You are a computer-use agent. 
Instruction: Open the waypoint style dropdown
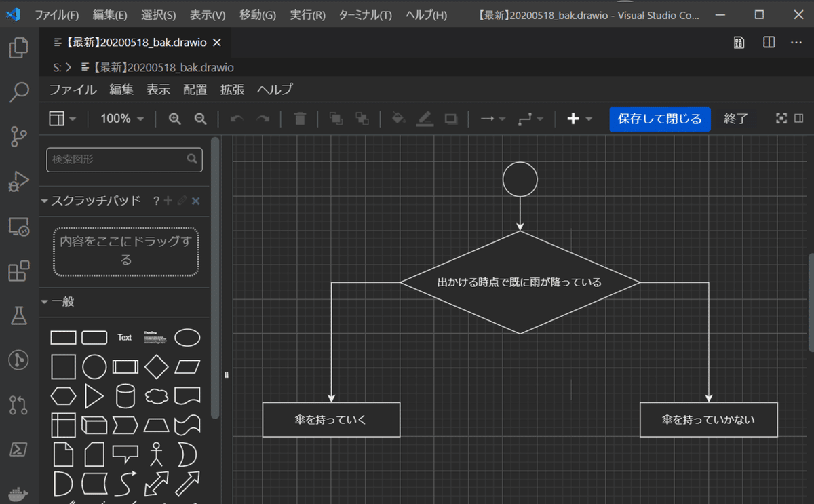point(530,119)
